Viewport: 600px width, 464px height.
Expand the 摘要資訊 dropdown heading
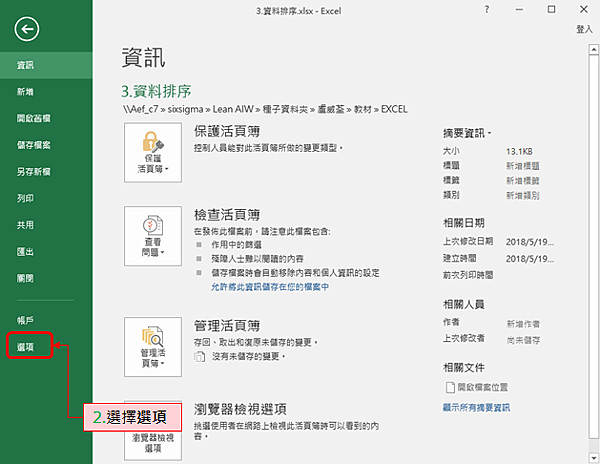(x=467, y=133)
